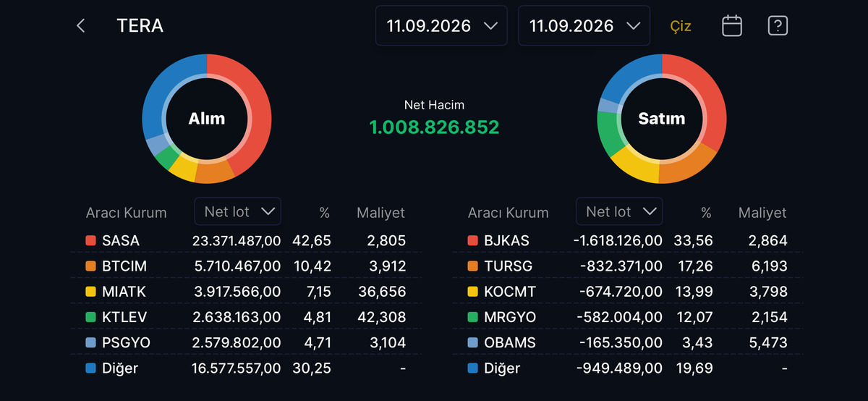Click the TERA title
Screen dimensions: 868x401
point(140,26)
